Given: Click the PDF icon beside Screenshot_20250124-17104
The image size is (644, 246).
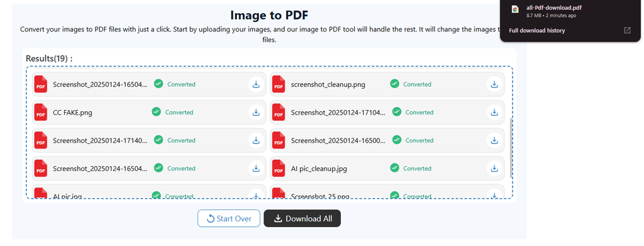Looking at the screenshot, I should 279,112.
